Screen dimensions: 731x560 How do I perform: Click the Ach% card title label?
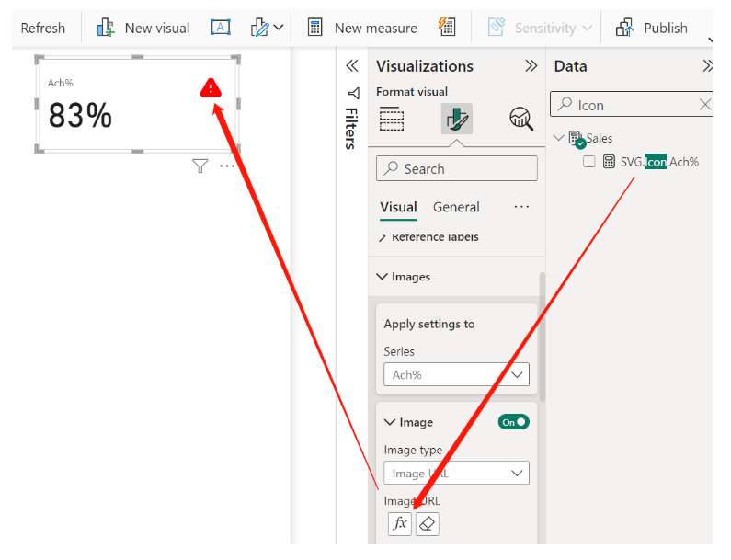click(x=61, y=83)
